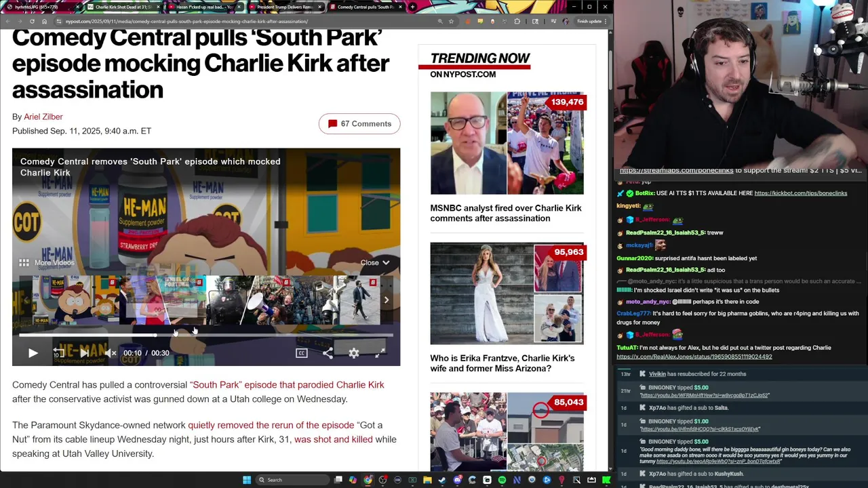Open Steam from the taskbar
868x488 pixels.
tap(442, 480)
